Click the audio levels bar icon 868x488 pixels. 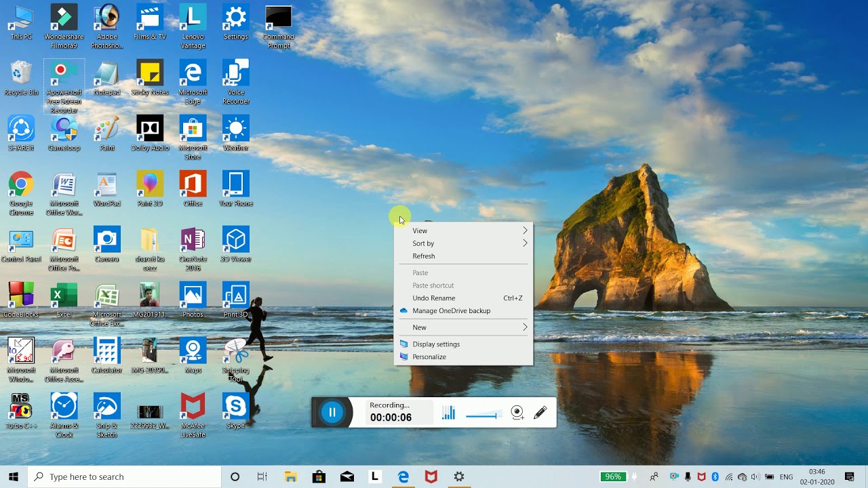coord(448,413)
